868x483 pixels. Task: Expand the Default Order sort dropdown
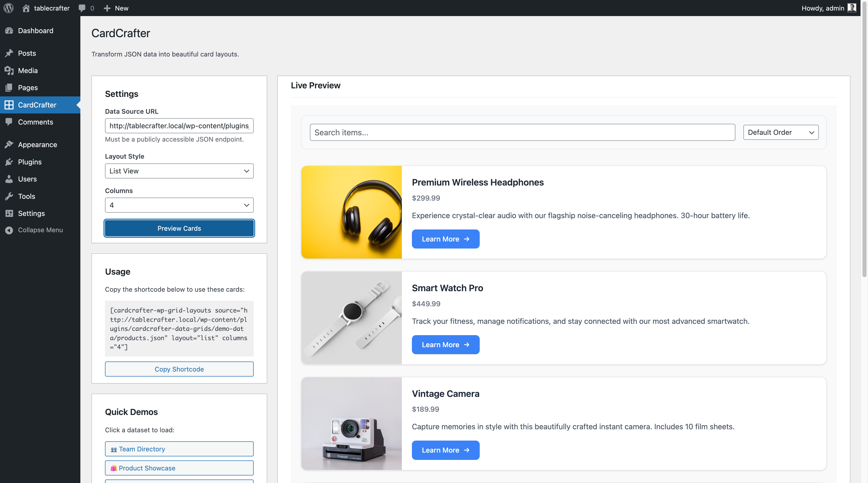[780, 132]
